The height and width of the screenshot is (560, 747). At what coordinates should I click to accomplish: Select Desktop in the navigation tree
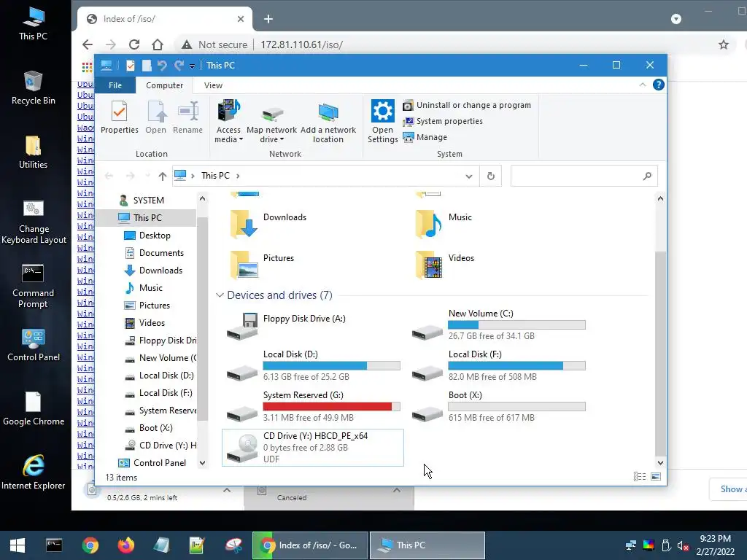pos(155,236)
